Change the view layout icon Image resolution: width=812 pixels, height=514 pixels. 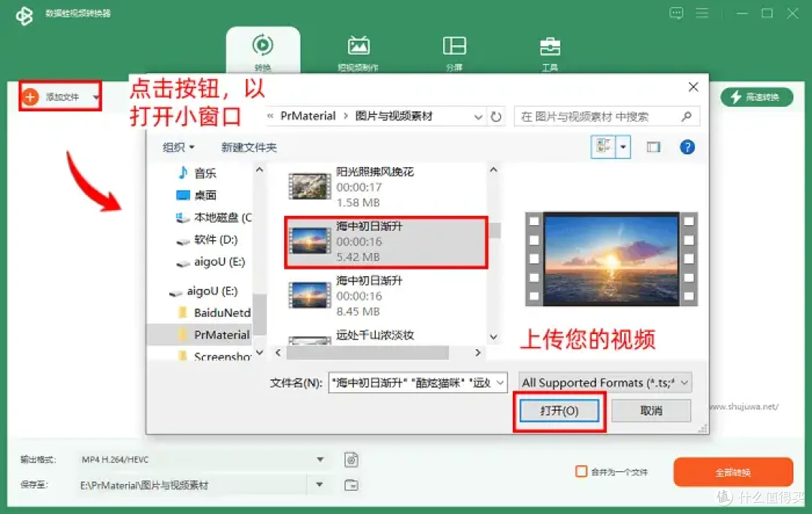point(603,148)
